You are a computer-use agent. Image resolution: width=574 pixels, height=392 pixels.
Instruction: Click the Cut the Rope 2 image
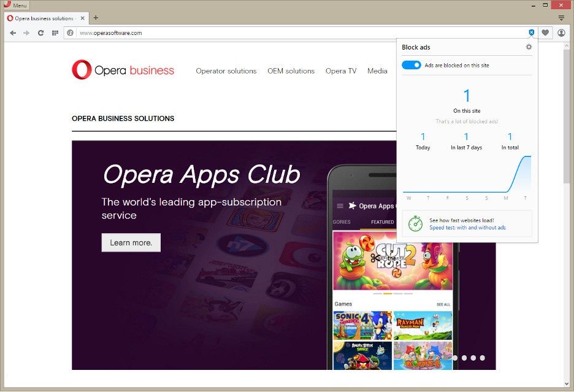tap(392, 261)
